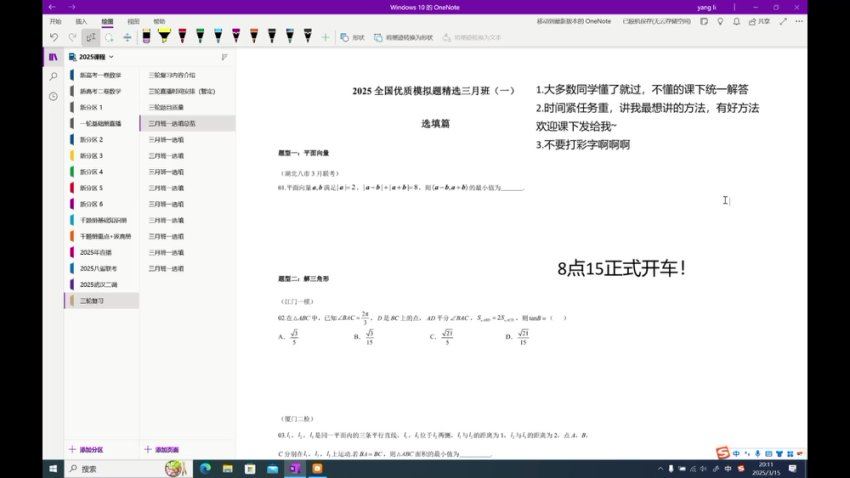The width and height of the screenshot is (850, 478).
Task: Click the heading 题型一：平面向量
Action: (304, 153)
